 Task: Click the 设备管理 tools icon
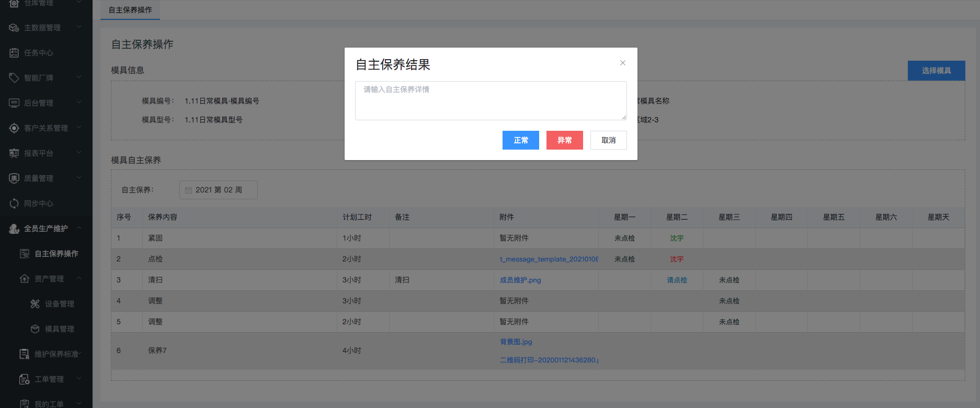point(35,304)
